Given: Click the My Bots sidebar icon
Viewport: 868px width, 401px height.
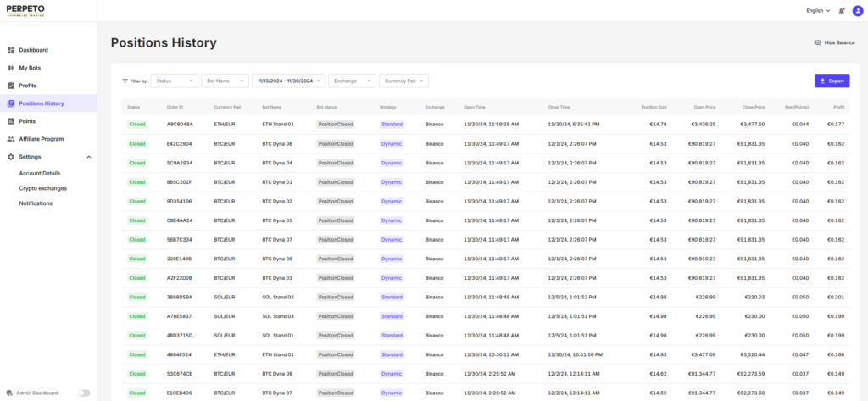Looking at the screenshot, I should 10,68.
